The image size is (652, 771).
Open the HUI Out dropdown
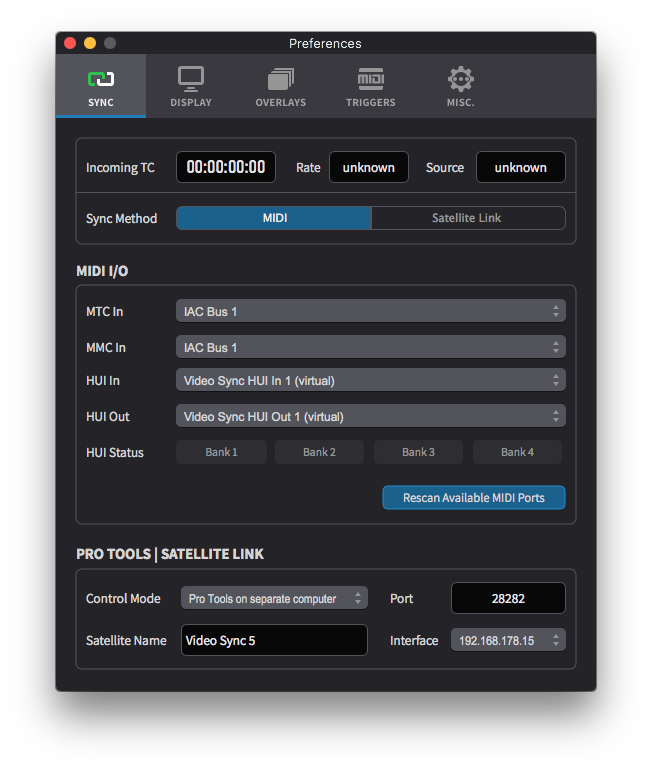click(370, 416)
